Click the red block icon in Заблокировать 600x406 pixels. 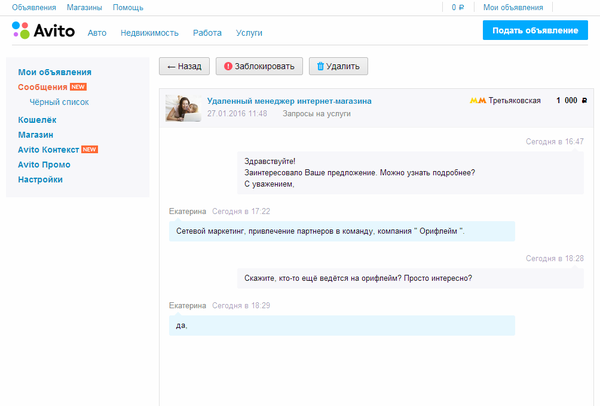point(230,67)
